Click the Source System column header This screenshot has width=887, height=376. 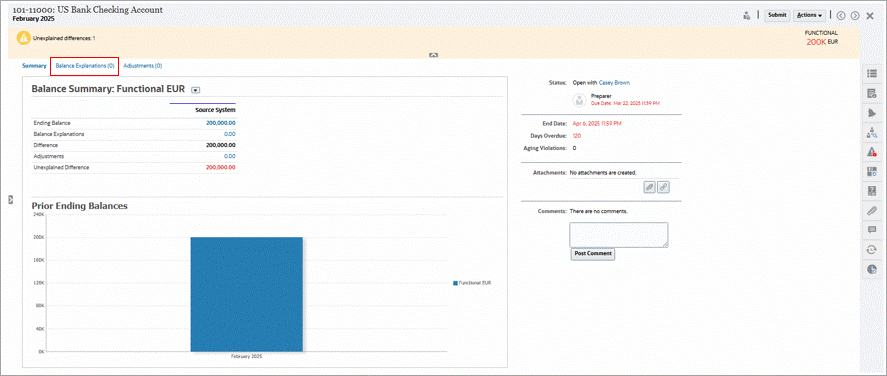pyautogui.click(x=216, y=110)
